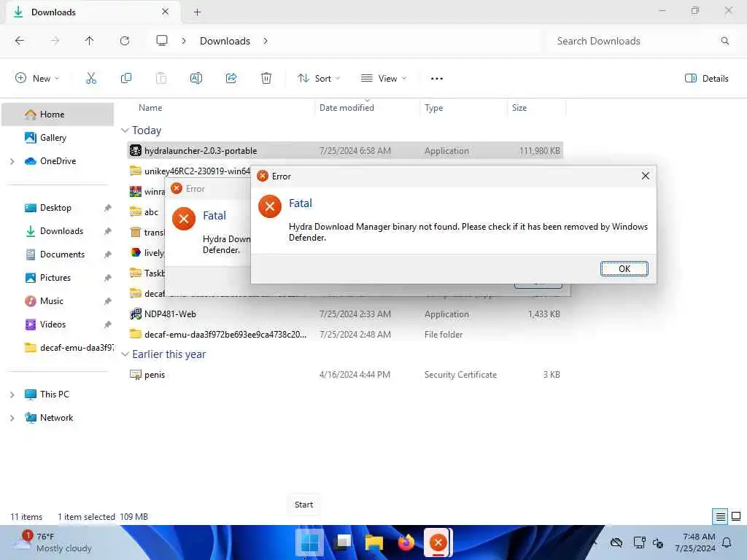Expand the OneDrive tree node

pos(12,161)
